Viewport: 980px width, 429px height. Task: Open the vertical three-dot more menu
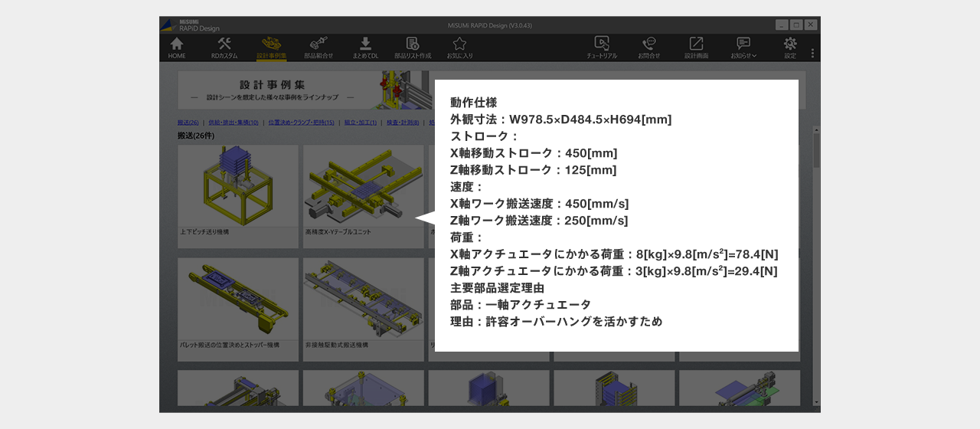coord(812,54)
